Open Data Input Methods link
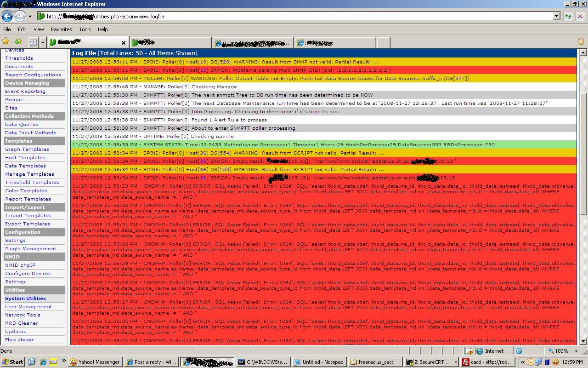The height and width of the screenshot is (368, 588). (x=30, y=133)
